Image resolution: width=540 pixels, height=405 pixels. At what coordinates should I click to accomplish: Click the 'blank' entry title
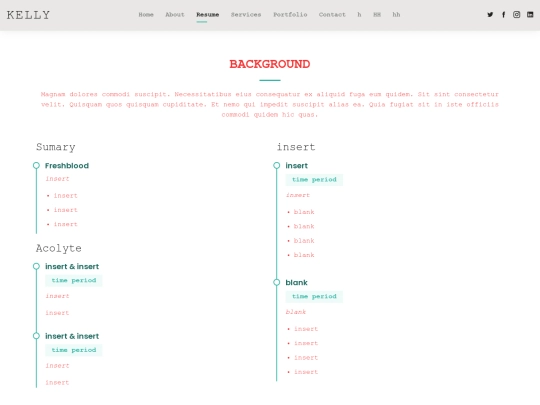[296, 282]
